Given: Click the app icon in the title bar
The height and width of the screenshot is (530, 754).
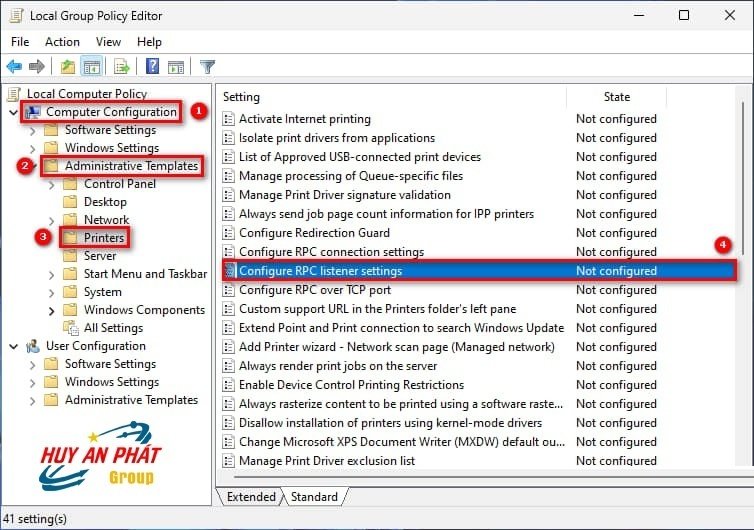Looking at the screenshot, I should click(x=16, y=16).
